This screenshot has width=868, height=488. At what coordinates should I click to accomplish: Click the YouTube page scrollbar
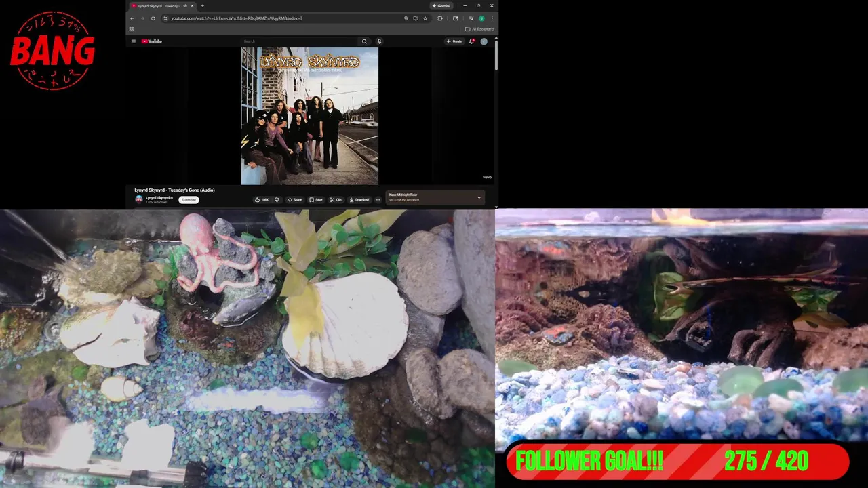(496, 54)
